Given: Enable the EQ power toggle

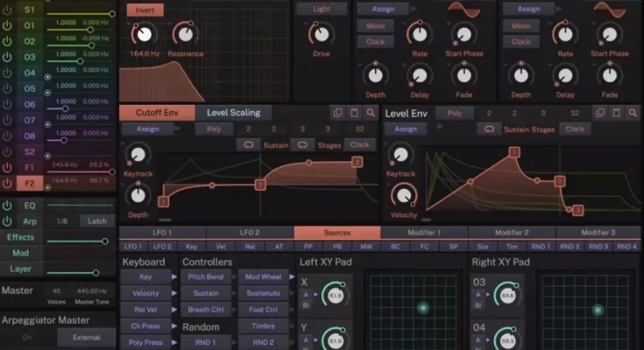Looking at the screenshot, I should point(7,206).
